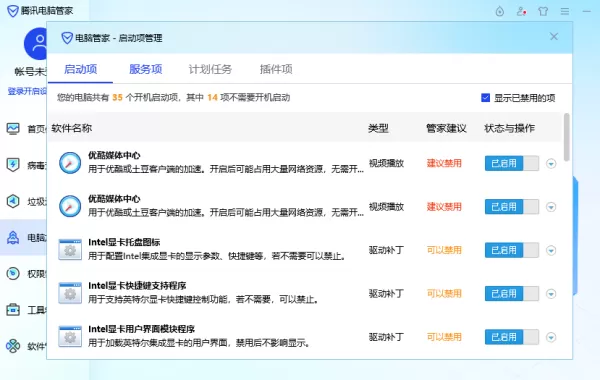The width and height of the screenshot is (600, 380).
Task: Click the row name Intel显卡用户界面模块程序
Action: 141,329
